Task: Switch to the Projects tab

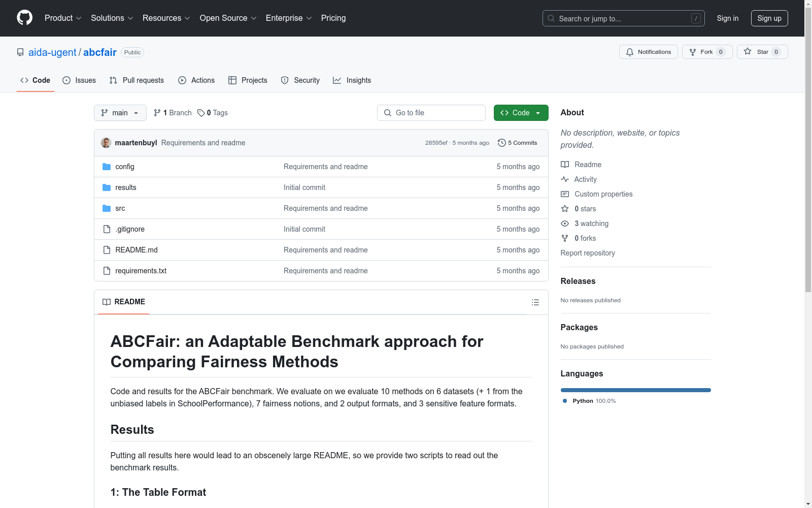Action: click(248, 80)
